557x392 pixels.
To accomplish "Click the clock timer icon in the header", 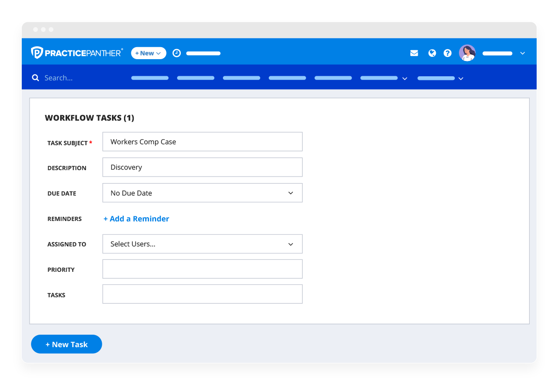I will click(x=176, y=53).
